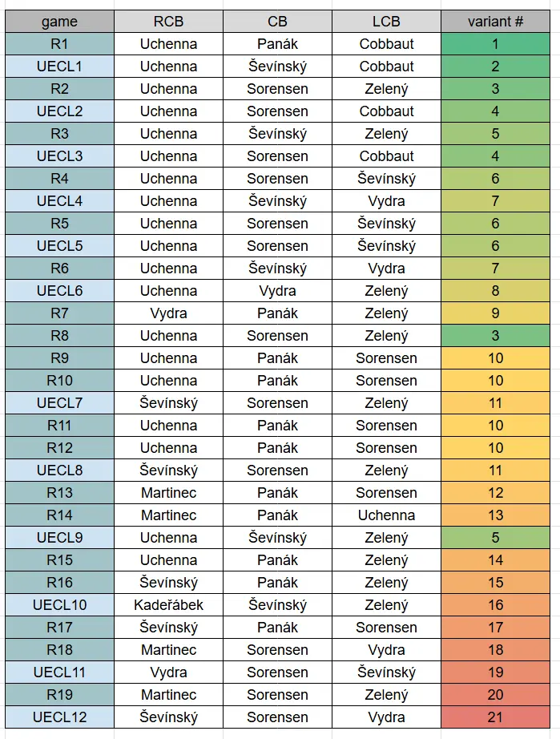Click the green variant 1 cell
This screenshot has width=560, height=739.
(x=495, y=44)
